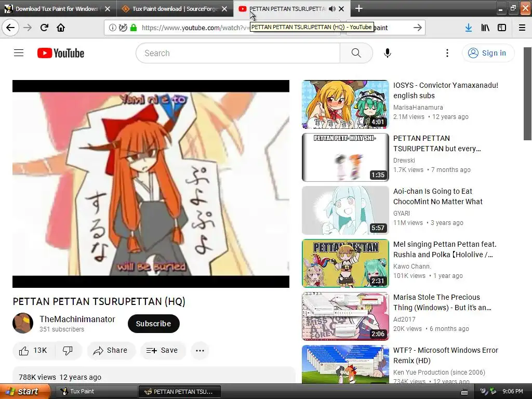Open the library bookshelf icon
This screenshot has width=532, height=399.
pos(485,28)
